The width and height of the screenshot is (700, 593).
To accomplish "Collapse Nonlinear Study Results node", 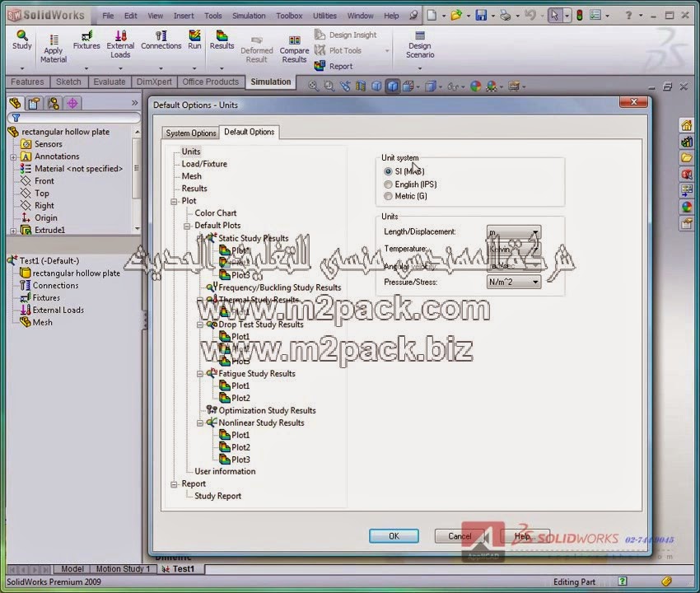I will click(x=200, y=423).
